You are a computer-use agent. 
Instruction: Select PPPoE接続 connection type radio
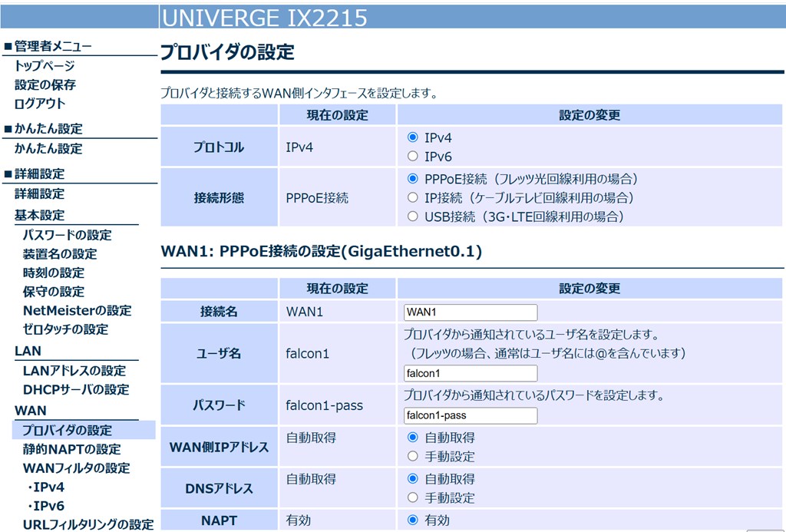coord(413,179)
